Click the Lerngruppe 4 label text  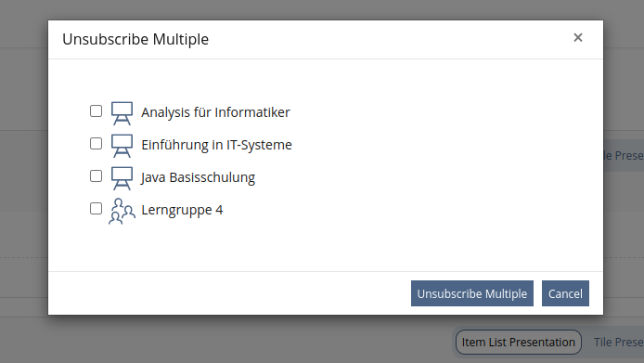click(182, 210)
